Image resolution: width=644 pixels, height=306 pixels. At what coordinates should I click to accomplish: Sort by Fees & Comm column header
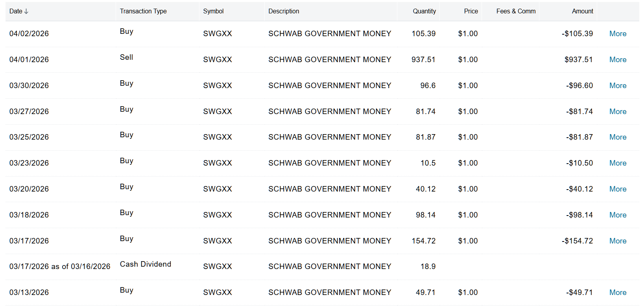click(516, 11)
